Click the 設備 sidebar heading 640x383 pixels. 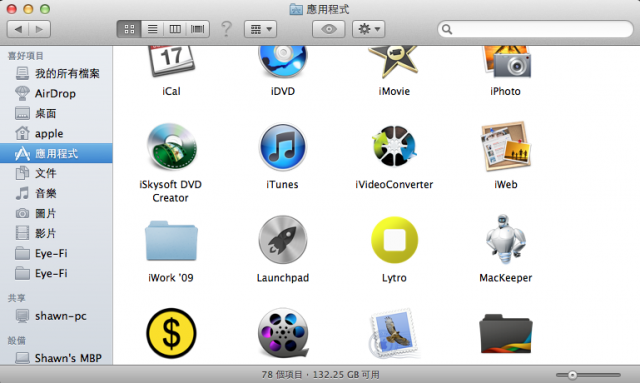[16, 340]
